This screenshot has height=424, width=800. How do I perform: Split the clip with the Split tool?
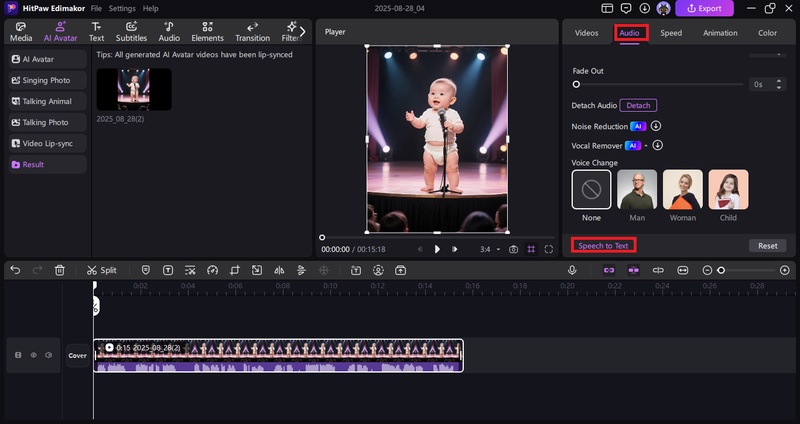[102, 270]
